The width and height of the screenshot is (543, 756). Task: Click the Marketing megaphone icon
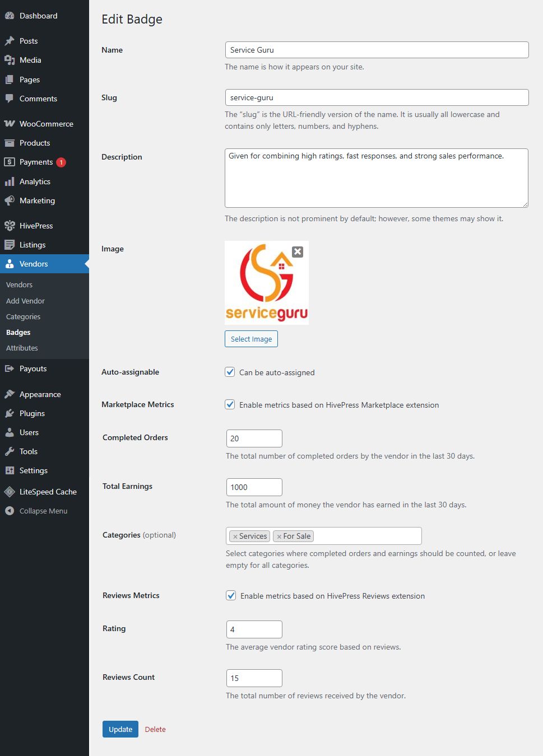pyautogui.click(x=10, y=200)
